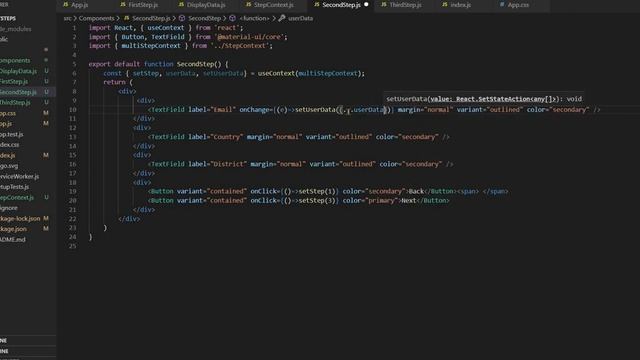Click 'setStep(1)' in Back button line
This screenshot has height=360, width=640.
[317, 191]
